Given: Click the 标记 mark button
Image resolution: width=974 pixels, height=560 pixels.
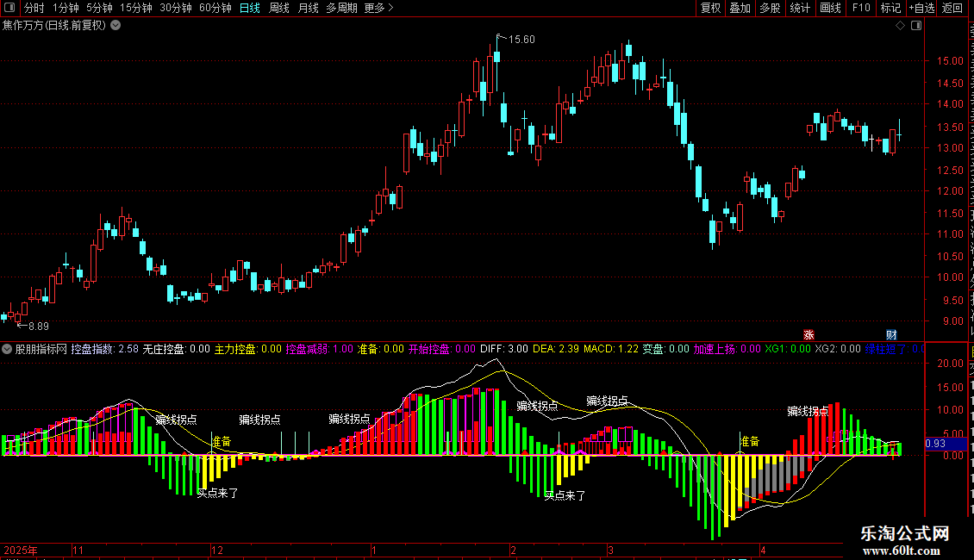Looking at the screenshot, I should click(x=890, y=8).
